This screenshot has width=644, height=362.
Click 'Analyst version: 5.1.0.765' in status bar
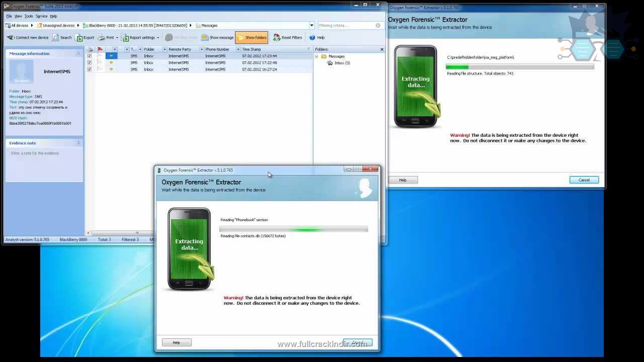(x=28, y=240)
